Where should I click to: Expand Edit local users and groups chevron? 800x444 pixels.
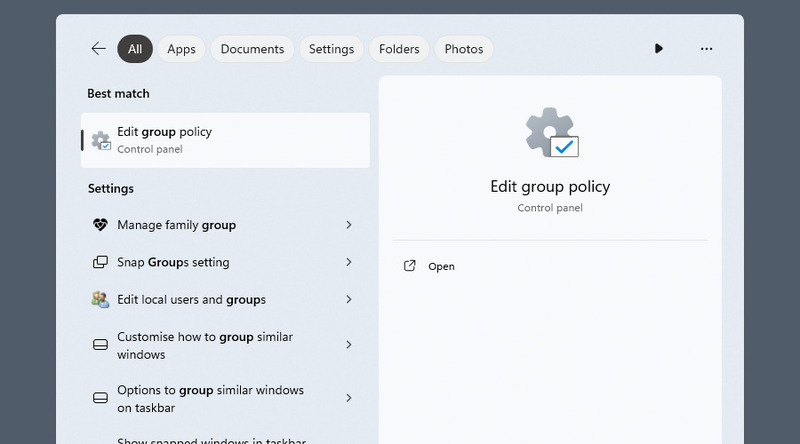coord(349,299)
